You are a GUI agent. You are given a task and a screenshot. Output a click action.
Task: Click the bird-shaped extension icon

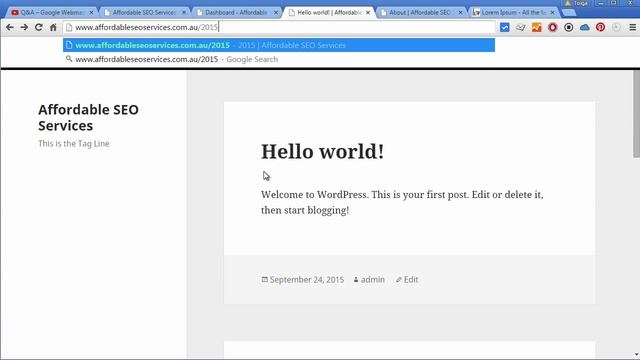pos(520,27)
